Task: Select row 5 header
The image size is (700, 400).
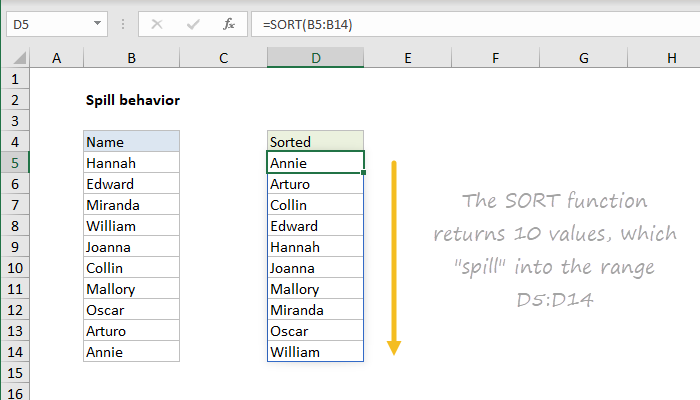Action: tap(15, 162)
